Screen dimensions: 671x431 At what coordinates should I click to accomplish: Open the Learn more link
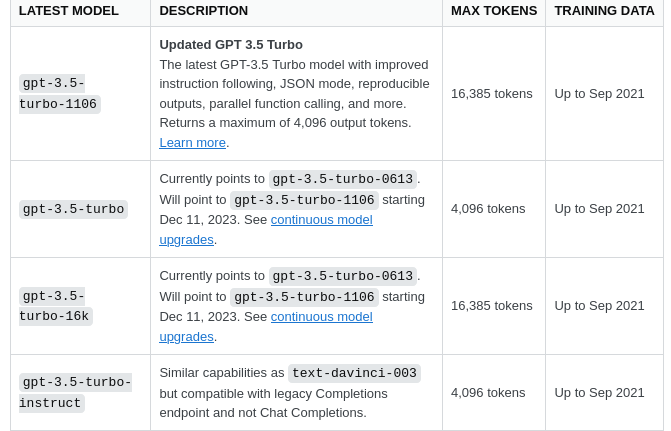tap(192, 143)
